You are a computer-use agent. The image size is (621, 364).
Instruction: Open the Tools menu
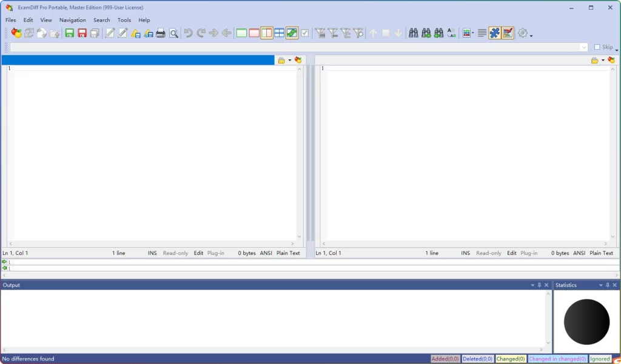point(124,20)
